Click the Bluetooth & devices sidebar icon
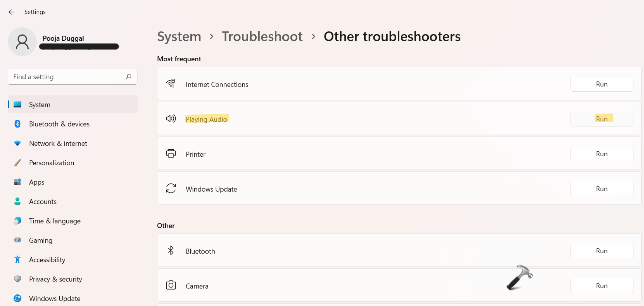644x306 pixels. [x=17, y=124]
